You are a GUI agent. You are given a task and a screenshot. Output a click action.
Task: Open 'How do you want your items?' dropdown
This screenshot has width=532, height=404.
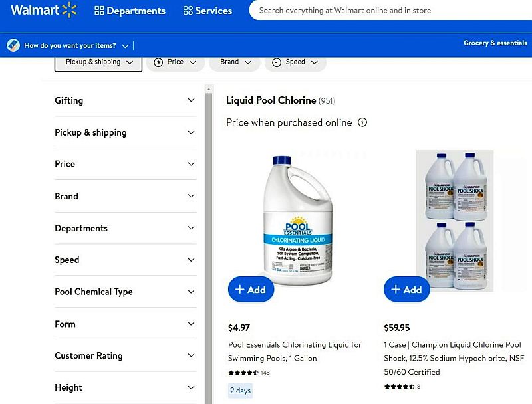click(x=76, y=45)
